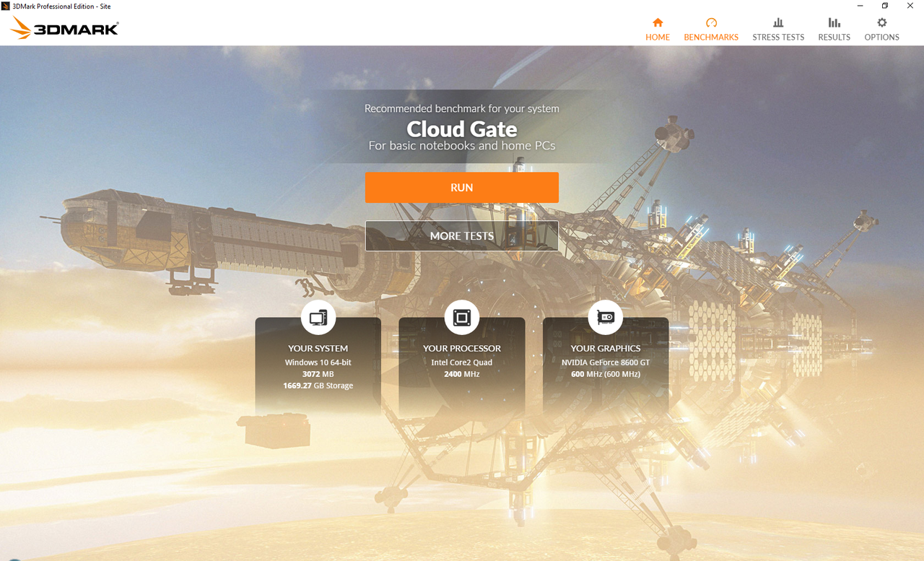The width and height of the screenshot is (924, 561).
Task: Restore down the 3DMark window
Action: pos(885,6)
